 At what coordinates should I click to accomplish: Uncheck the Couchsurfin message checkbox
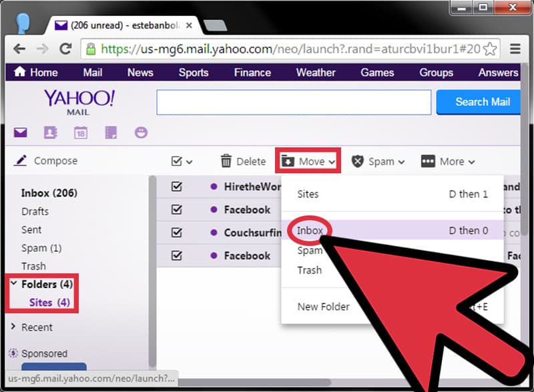point(177,233)
